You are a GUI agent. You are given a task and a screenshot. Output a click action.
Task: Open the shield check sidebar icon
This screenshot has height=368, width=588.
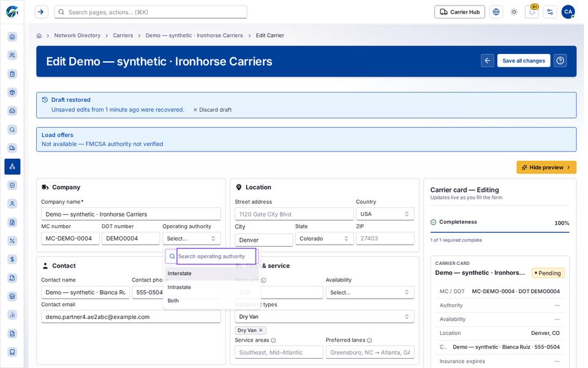(x=12, y=185)
